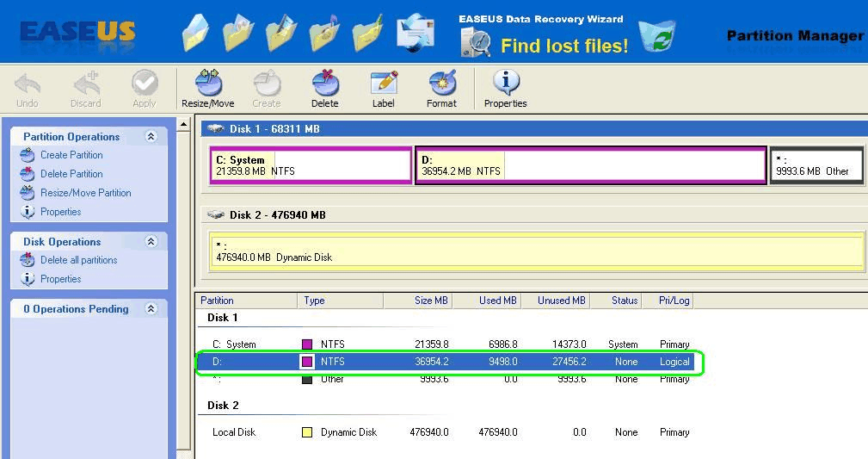The image size is (868, 459).
Task: Click the sidebar scroll up arrow
Action: (184, 124)
